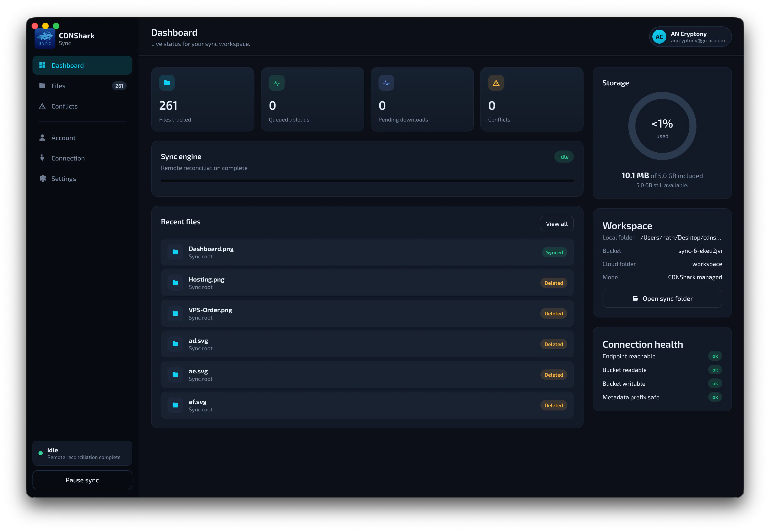This screenshot has width=770, height=532.
Task: Click the 5.0 GB still available text
Action: pos(662,185)
